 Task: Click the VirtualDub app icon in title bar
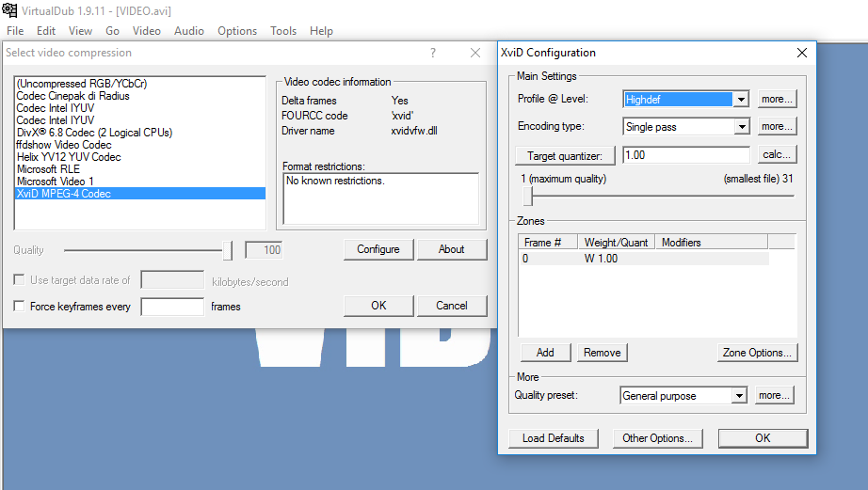pyautogui.click(x=9, y=10)
